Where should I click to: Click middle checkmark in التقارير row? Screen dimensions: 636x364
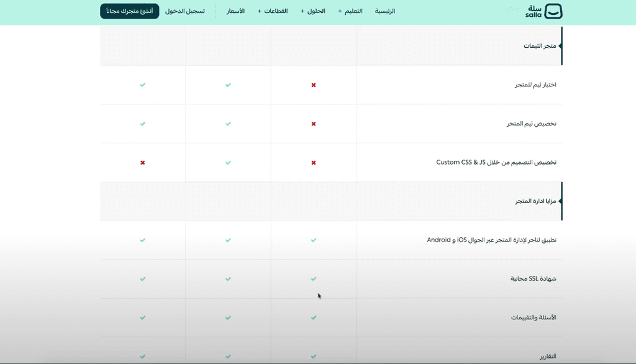(228, 357)
